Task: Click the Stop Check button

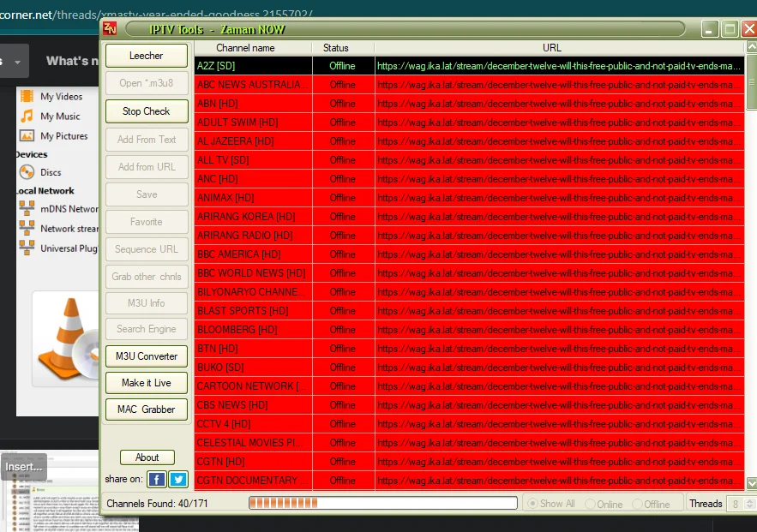Action: point(147,111)
